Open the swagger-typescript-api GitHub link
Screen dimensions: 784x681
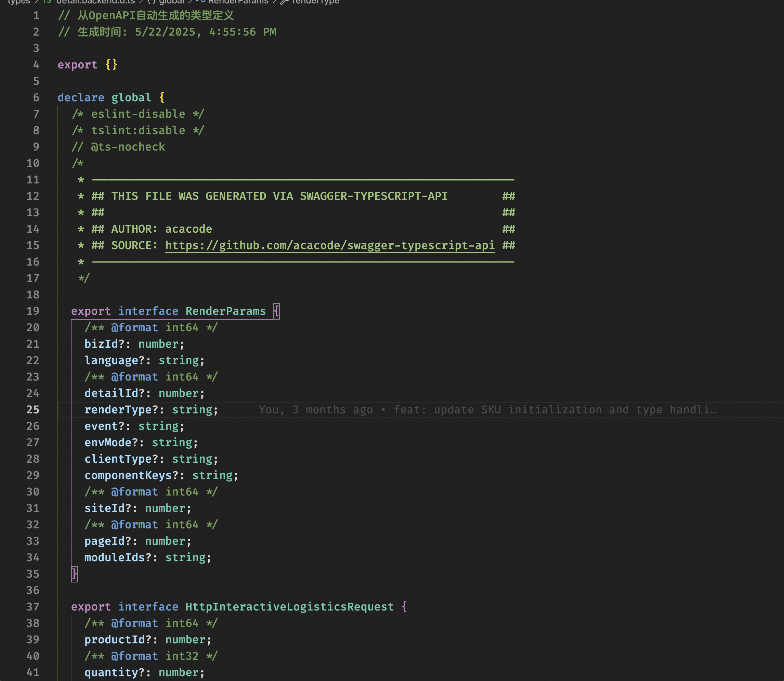(x=330, y=245)
